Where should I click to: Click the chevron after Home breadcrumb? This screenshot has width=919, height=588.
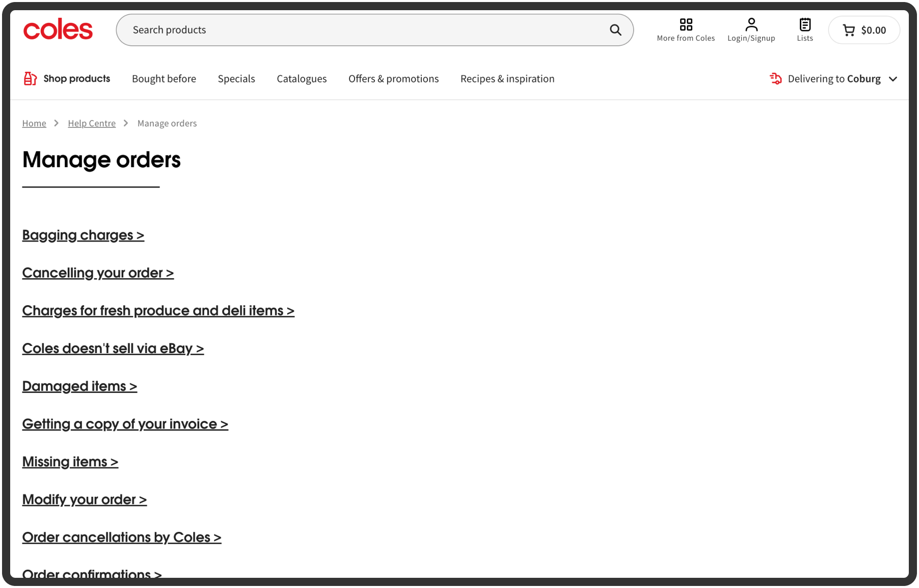(x=56, y=123)
